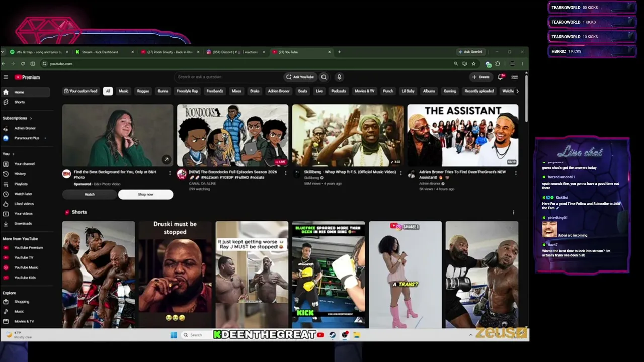
Task: Switch to the stfu & trap song lyrics tab
Action: [x=39, y=52]
